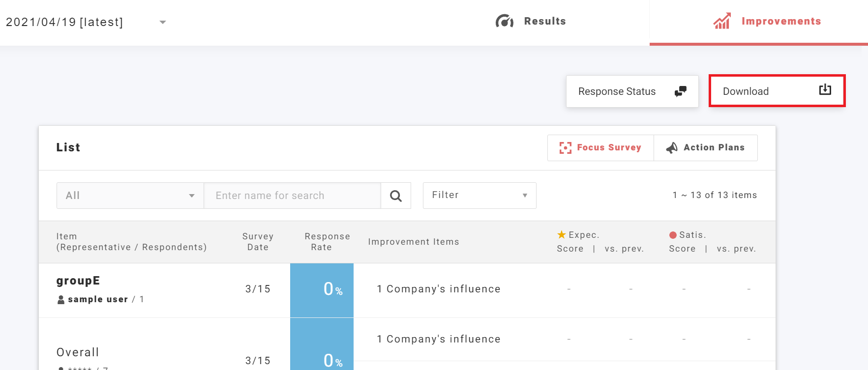Select the Improvements tab

pyautogui.click(x=780, y=21)
